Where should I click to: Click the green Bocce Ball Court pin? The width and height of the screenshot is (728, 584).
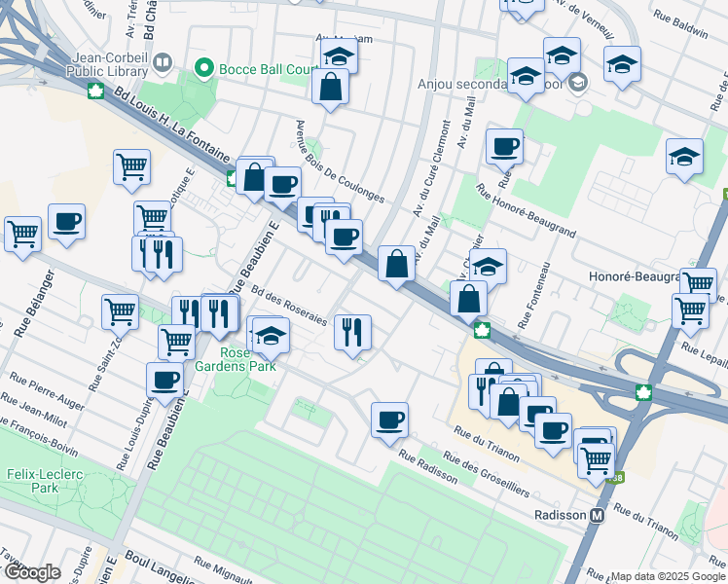point(203,68)
